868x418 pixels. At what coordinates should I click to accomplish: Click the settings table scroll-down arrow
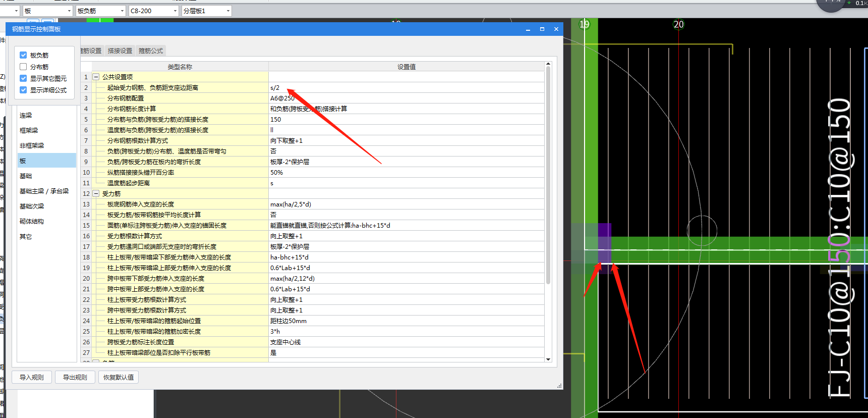548,359
